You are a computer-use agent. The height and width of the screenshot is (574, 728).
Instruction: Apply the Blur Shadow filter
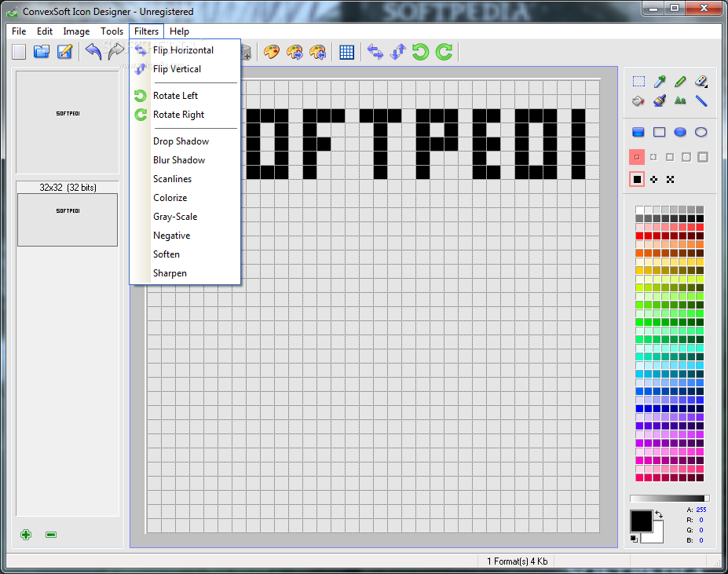point(185,160)
